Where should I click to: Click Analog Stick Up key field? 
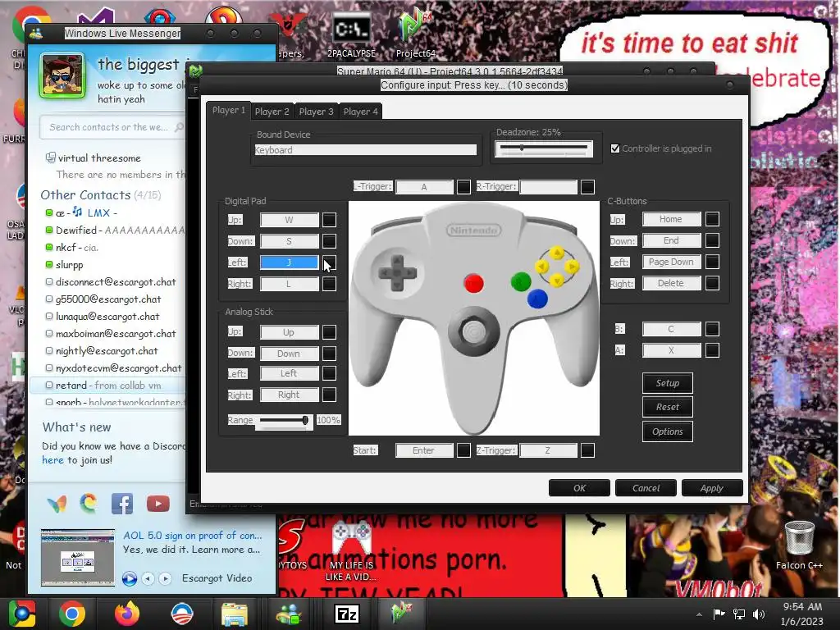click(x=290, y=332)
